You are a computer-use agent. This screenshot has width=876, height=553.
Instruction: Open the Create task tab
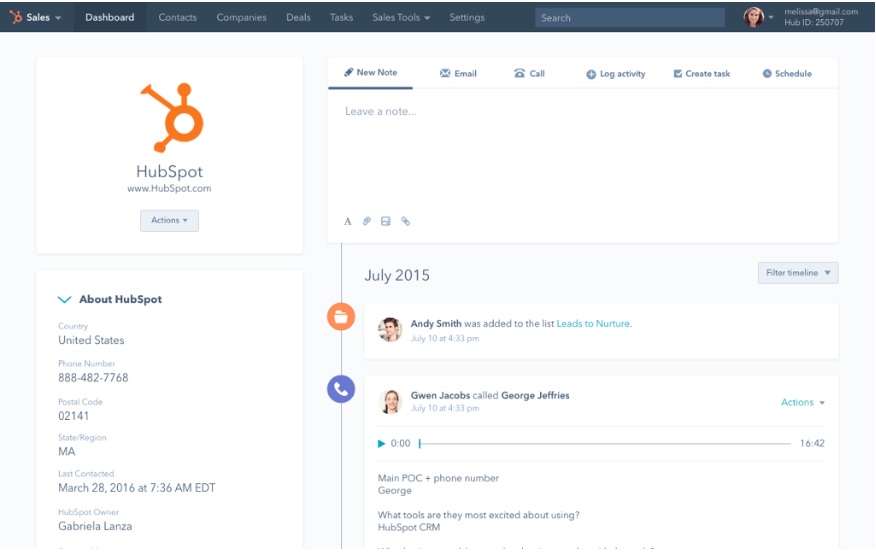click(x=701, y=74)
